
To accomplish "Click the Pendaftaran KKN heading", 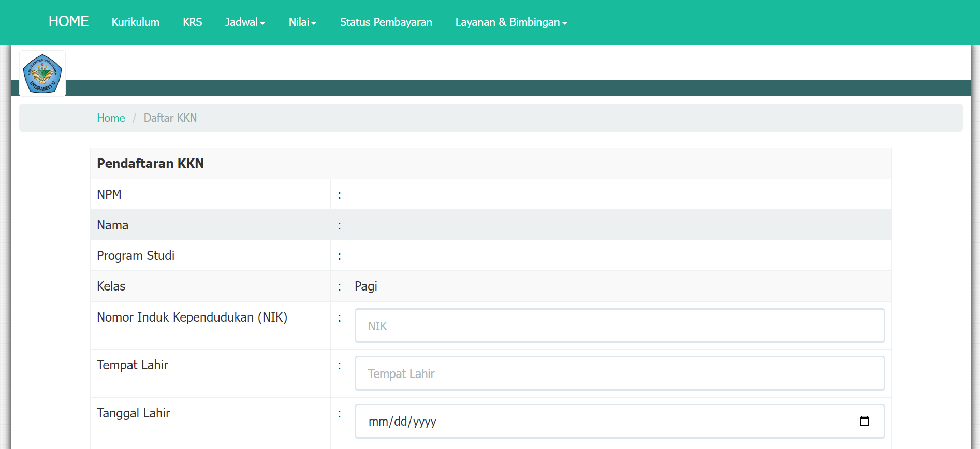I will [150, 164].
